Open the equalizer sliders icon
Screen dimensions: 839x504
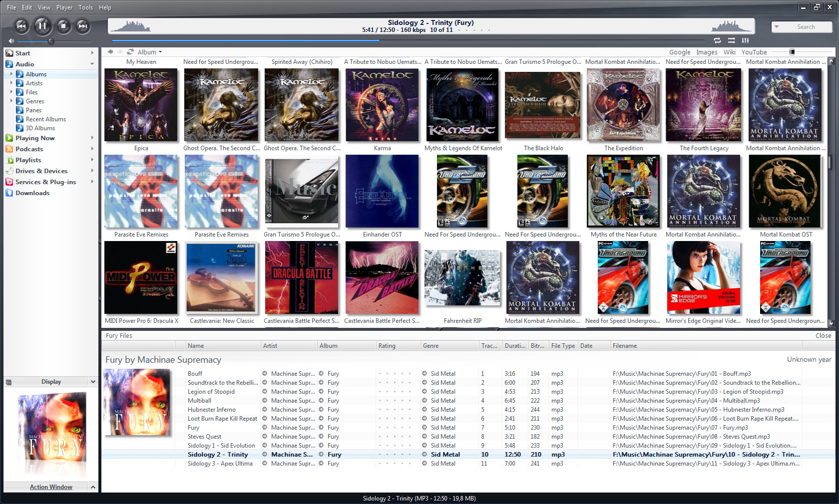[745, 40]
